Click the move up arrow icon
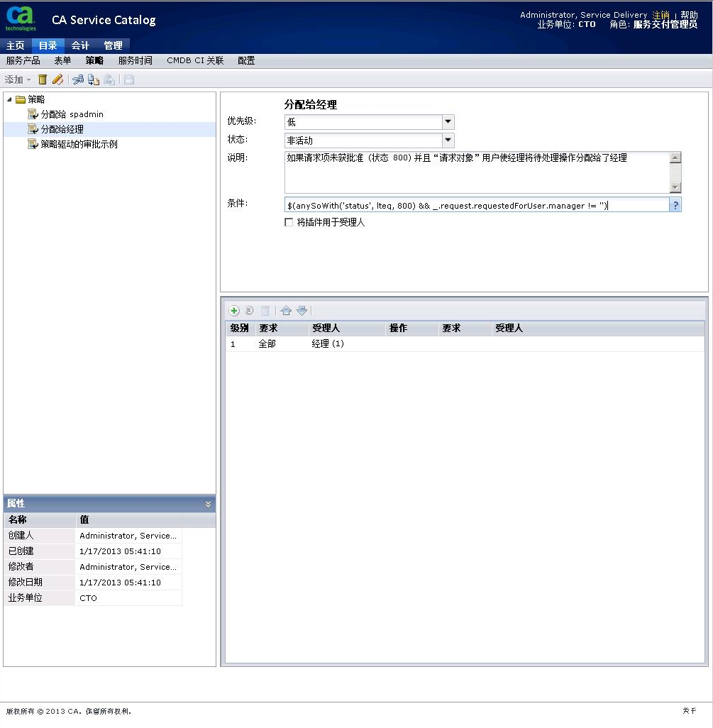This screenshot has height=728, width=713. tap(286, 311)
